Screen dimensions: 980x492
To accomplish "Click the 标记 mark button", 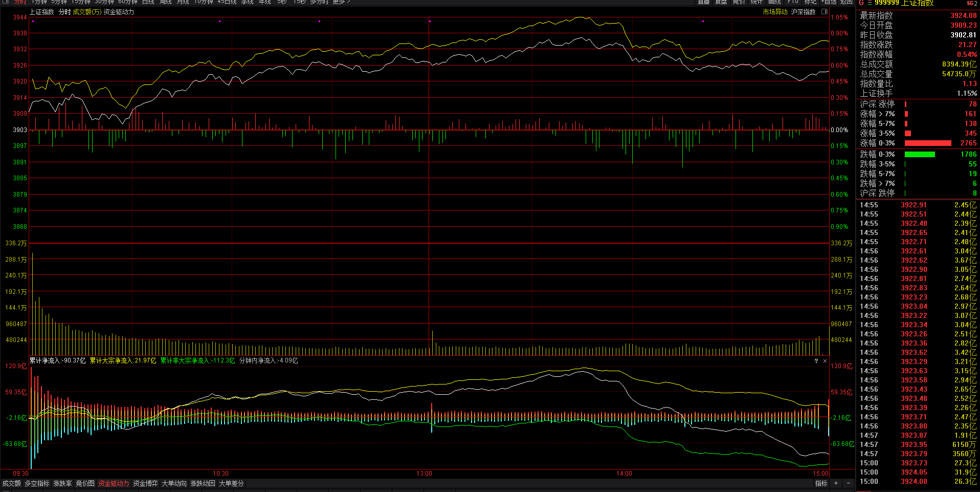I will point(811,2).
